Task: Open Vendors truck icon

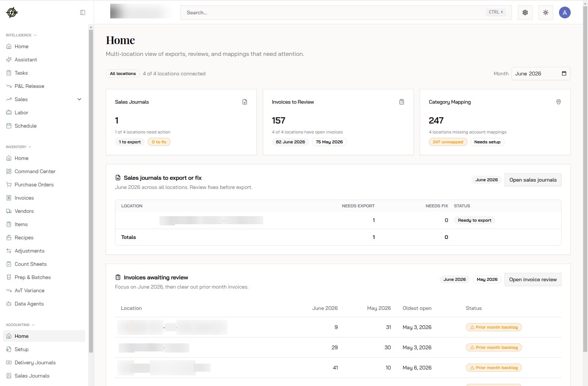Action: (9, 211)
